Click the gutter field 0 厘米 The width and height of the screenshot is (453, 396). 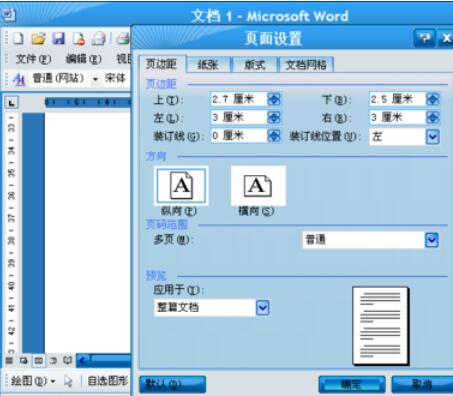[239, 136]
